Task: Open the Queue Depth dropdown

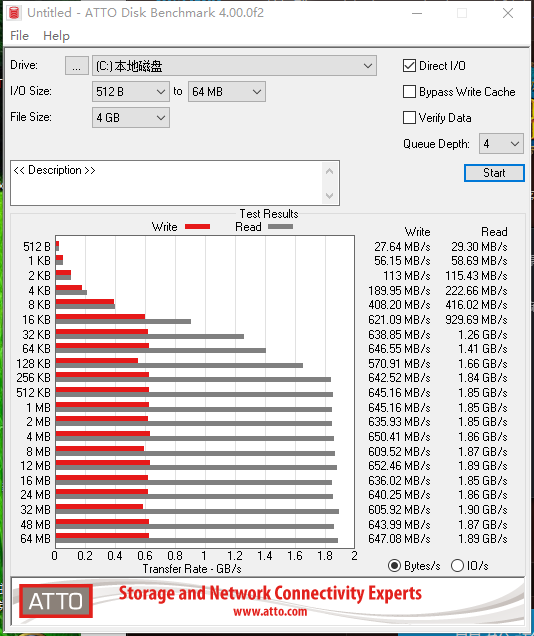Action: click(x=501, y=144)
